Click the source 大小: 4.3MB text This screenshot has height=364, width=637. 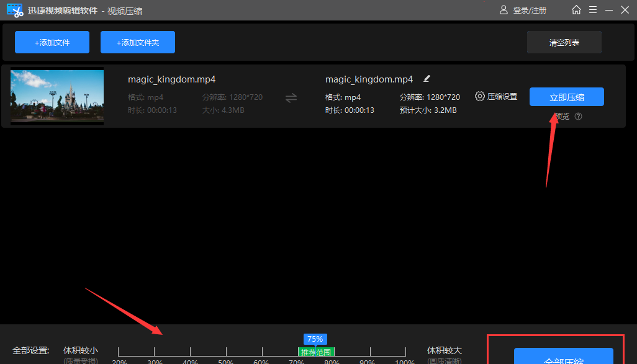coord(224,110)
